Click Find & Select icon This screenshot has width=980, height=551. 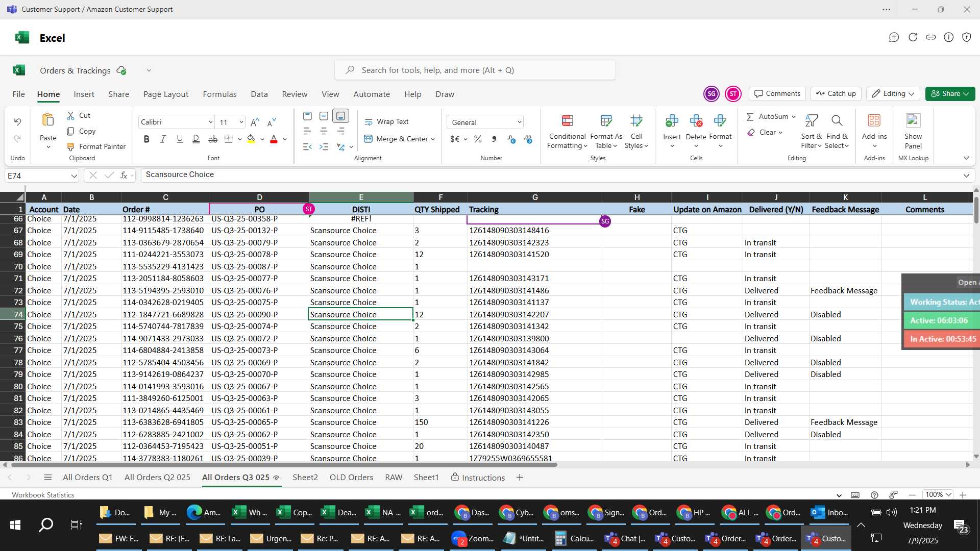click(x=837, y=121)
